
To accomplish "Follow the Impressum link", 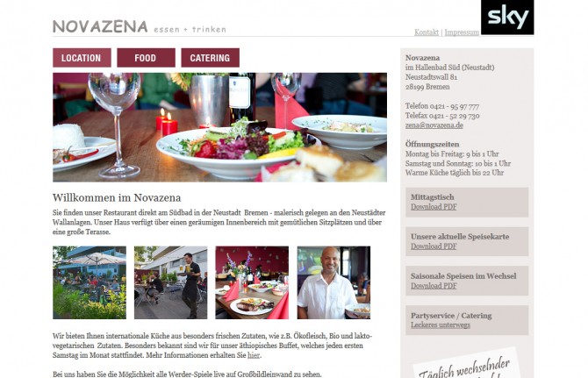I will tap(462, 32).
